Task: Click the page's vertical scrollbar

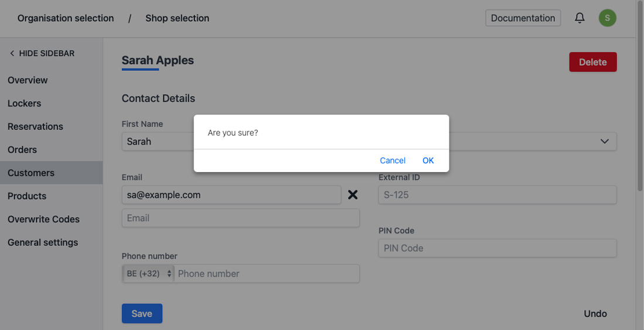Action: (640, 117)
